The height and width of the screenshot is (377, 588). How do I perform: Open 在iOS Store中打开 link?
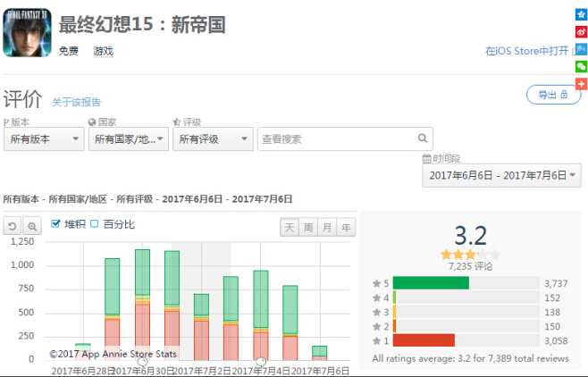click(x=527, y=51)
